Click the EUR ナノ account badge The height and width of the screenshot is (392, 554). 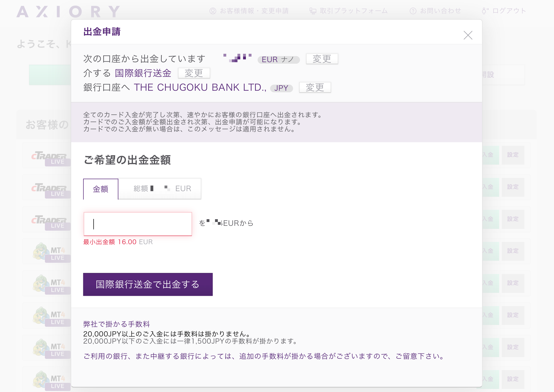pos(278,60)
